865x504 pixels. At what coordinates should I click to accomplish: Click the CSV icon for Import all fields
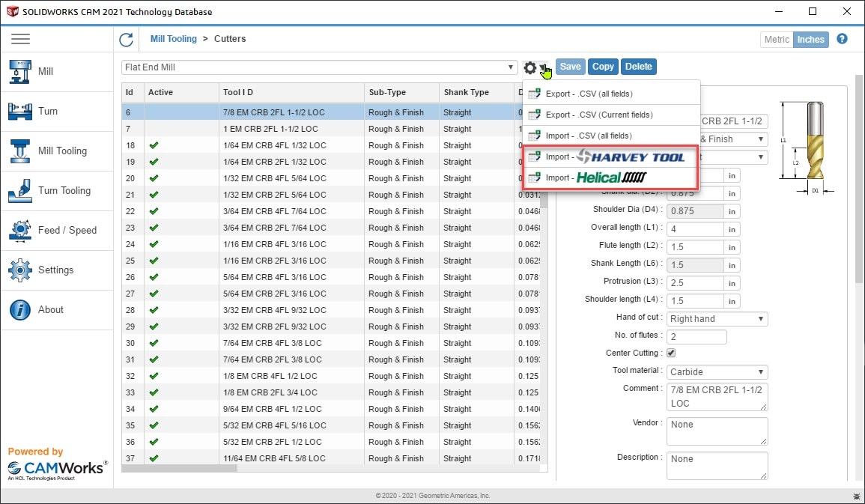pyautogui.click(x=534, y=136)
